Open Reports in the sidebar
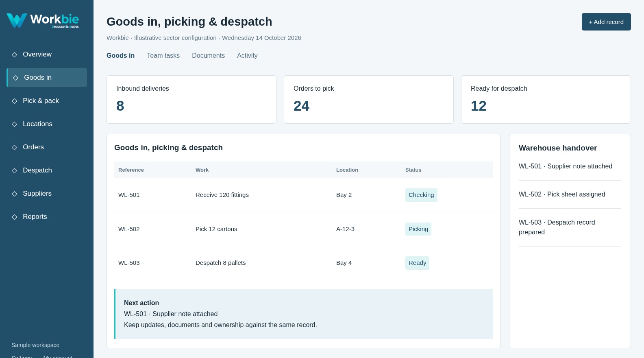 coord(47,216)
